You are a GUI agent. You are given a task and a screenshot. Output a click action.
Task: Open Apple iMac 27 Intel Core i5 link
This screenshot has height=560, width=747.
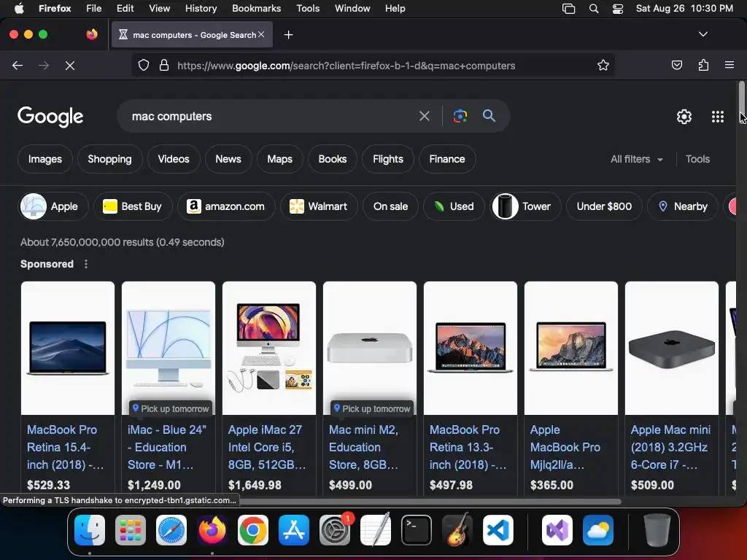click(267, 447)
